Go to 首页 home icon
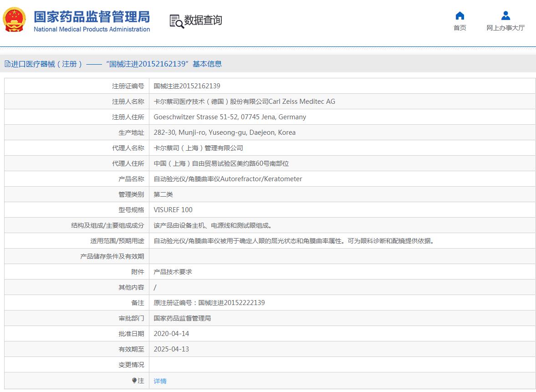 (460, 16)
